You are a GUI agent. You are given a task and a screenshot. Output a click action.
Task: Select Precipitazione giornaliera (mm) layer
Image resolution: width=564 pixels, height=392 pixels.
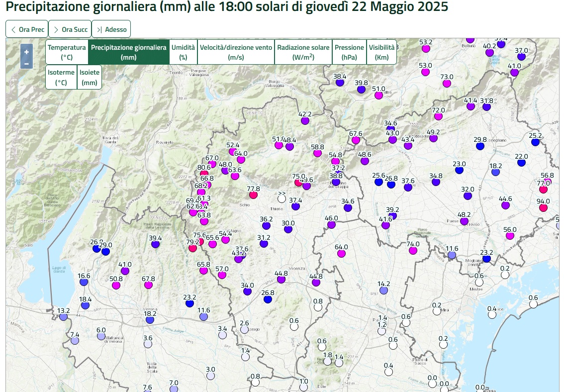(128, 52)
